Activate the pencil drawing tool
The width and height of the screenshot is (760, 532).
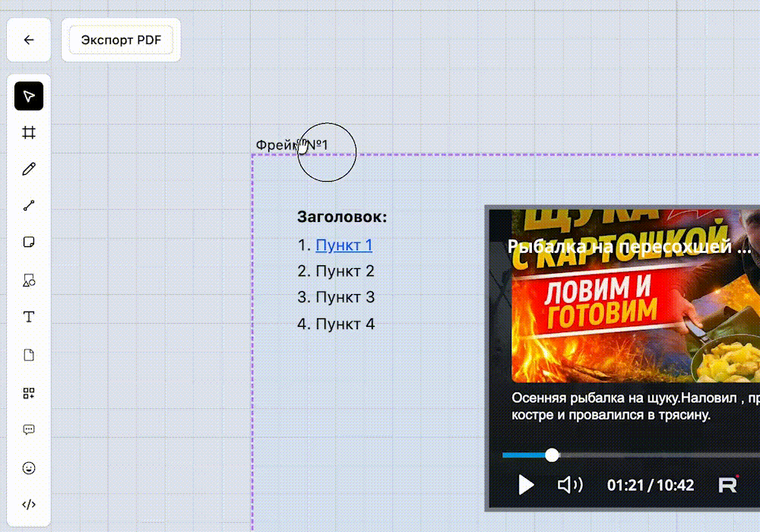[29, 169]
